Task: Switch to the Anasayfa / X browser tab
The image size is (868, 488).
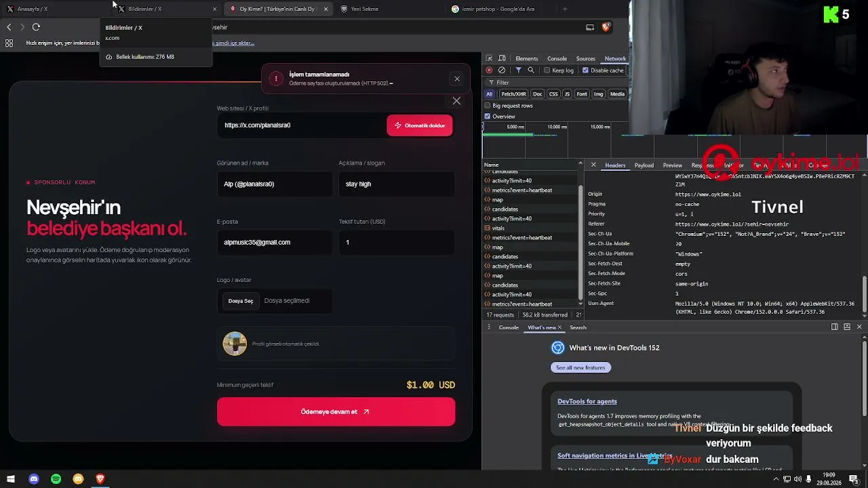Action: point(54,9)
